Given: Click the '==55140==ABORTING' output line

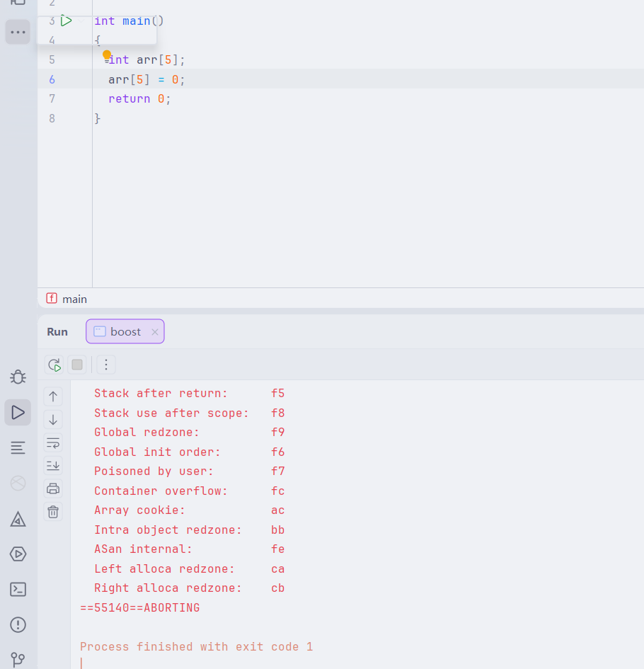Looking at the screenshot, I should coord(140,607).
